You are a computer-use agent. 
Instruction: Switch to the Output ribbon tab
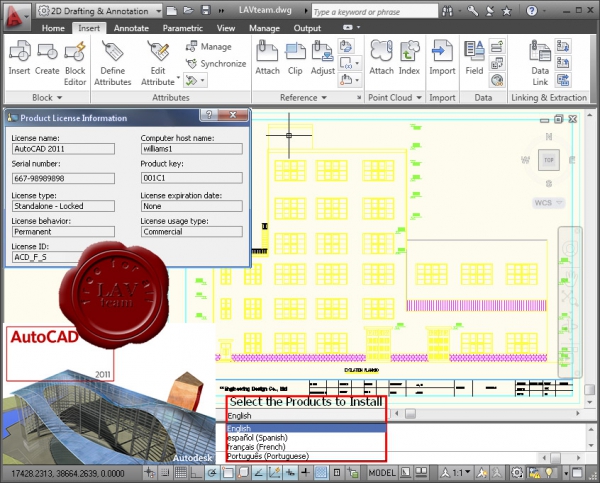pyautogui.click(x=307, y=28)
